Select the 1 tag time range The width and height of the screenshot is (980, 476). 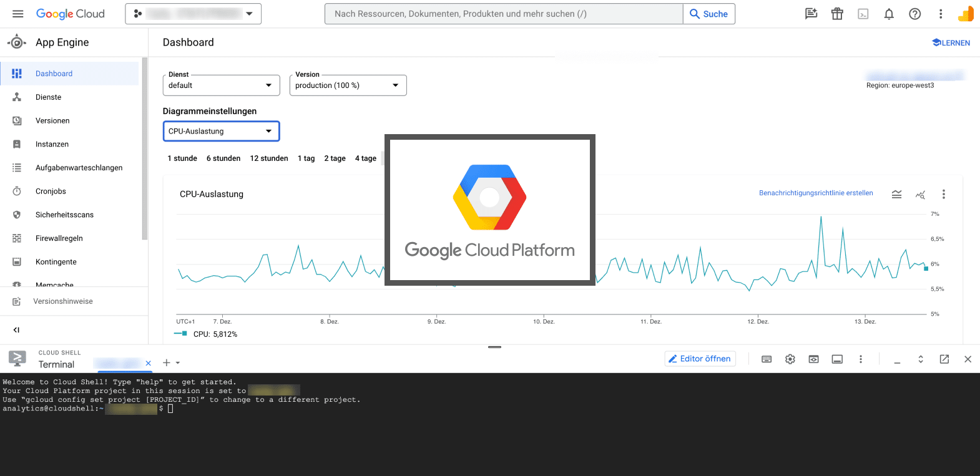pos(306,158)
